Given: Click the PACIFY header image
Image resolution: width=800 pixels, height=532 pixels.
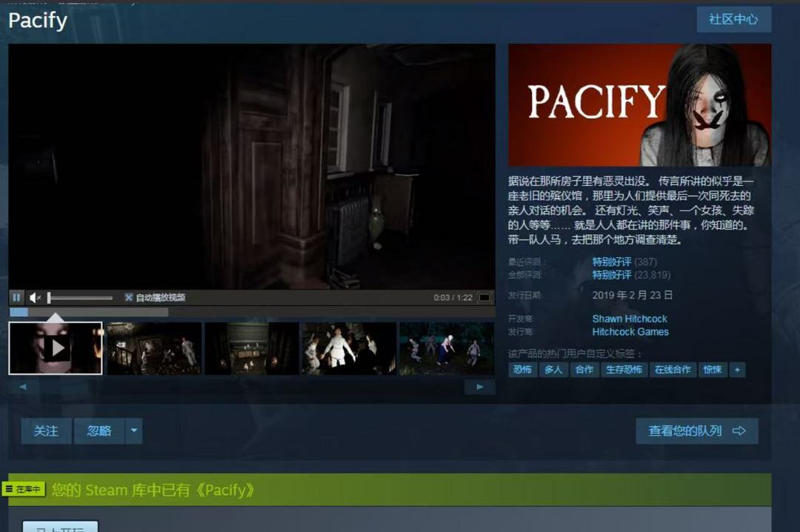Looking at the screenshot, I should click(640, 104).
